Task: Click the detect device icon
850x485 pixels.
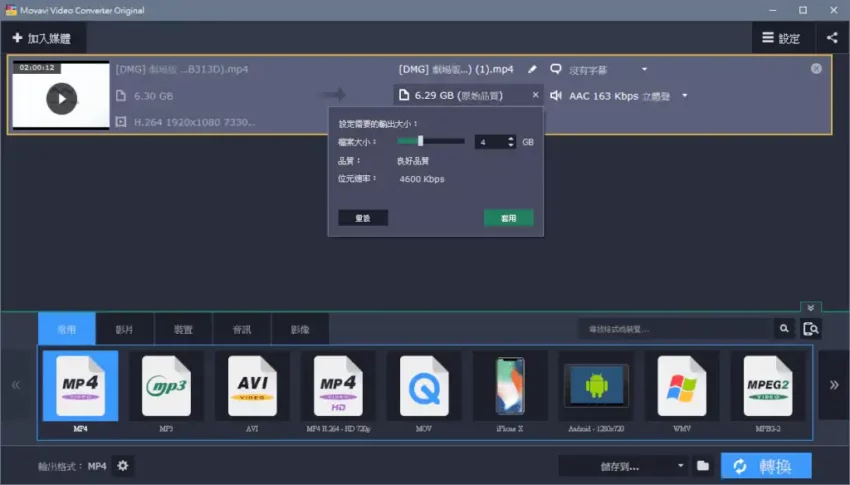Action: (811, 329)
